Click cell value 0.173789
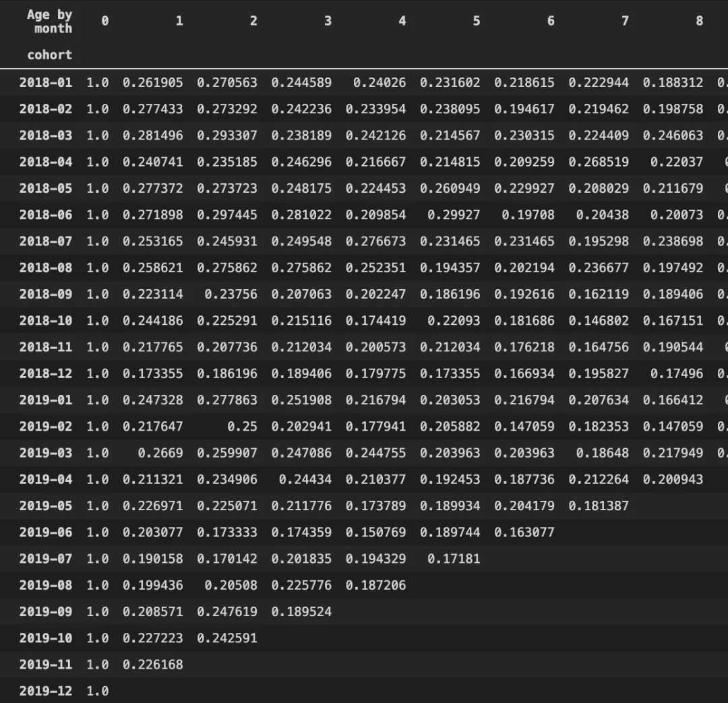Viewport: 728px width, 703px height. tap(375, 506)
